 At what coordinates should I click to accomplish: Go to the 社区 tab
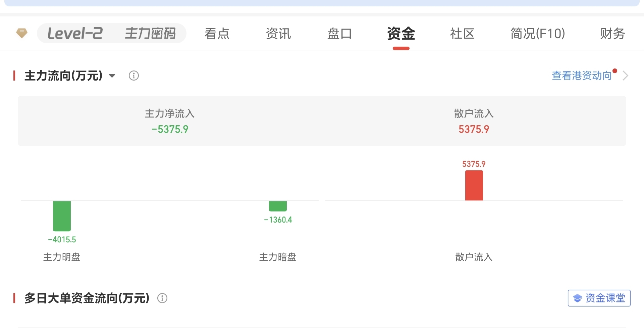point(462,34)
